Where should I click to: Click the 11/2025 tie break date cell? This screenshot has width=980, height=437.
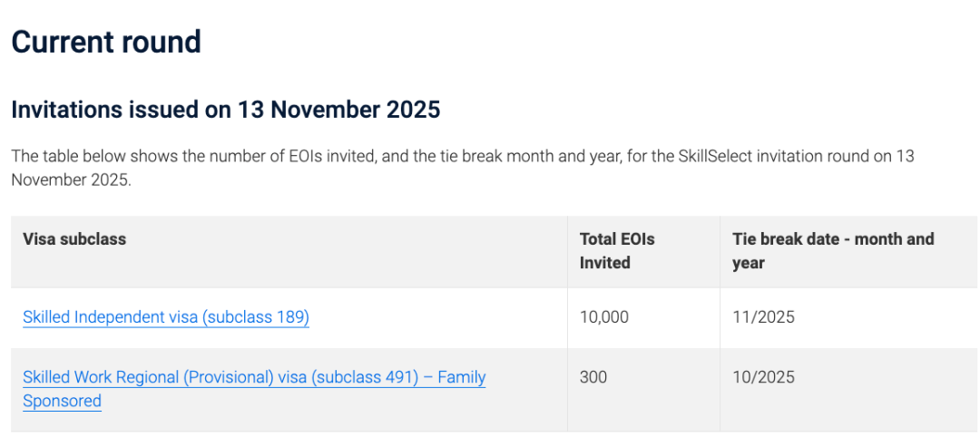coord(763,317)
